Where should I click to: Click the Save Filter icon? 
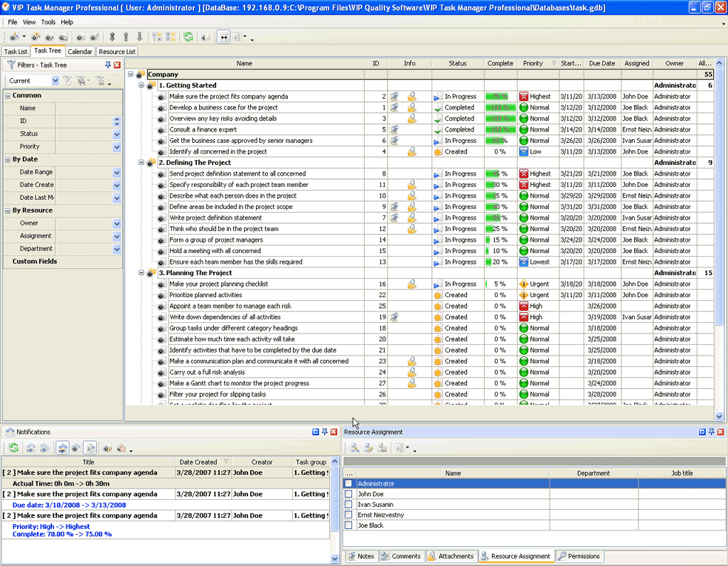[82, 81]
